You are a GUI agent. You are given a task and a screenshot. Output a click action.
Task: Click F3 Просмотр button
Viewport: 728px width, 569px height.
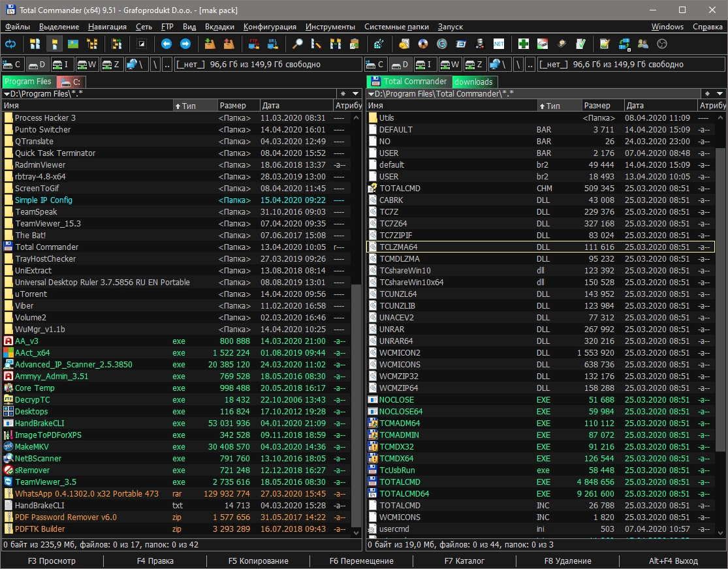(x=52, y=561)
